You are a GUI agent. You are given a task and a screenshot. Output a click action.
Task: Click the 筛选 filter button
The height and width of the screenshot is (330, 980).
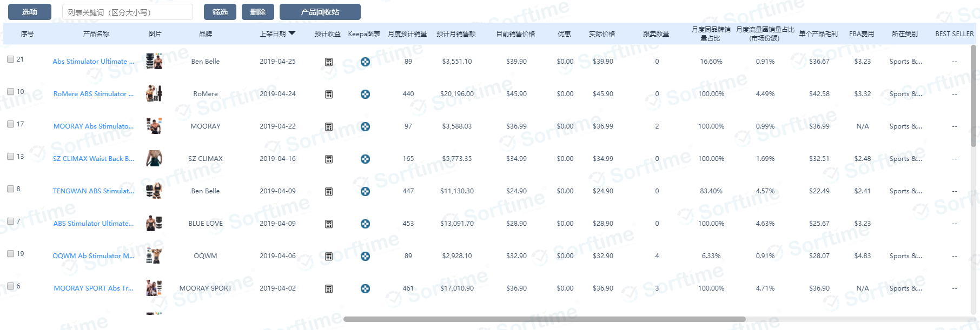[x=220, y=12]
